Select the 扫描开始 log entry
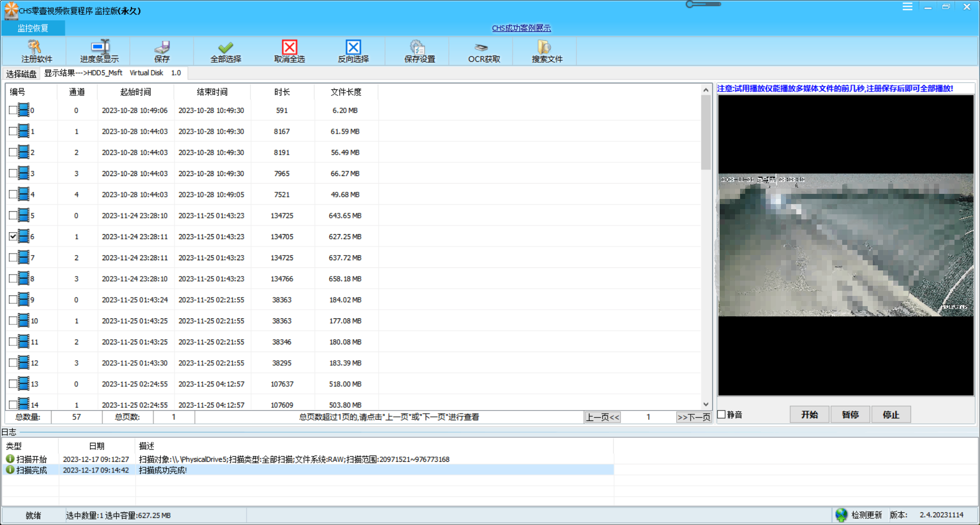The image size is (980, 525). pos(308,459)
